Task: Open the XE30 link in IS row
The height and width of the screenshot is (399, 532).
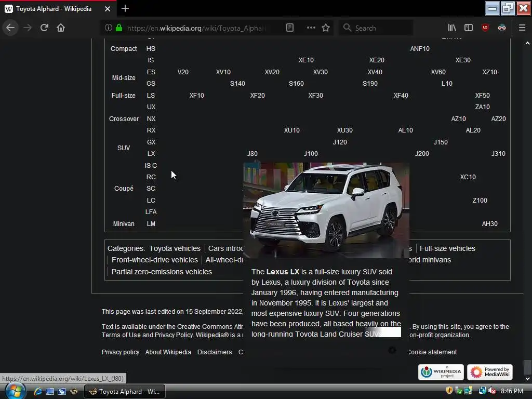Action: coord(463,60)
